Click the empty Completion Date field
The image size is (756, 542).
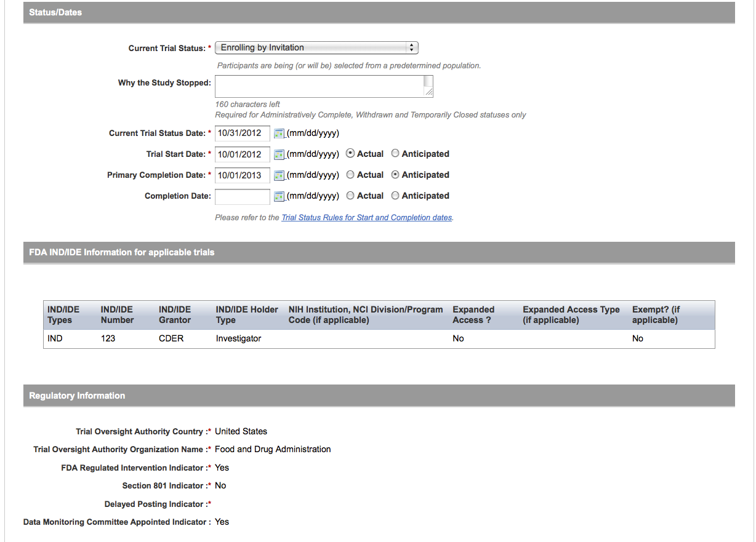[x=242, y=196]
